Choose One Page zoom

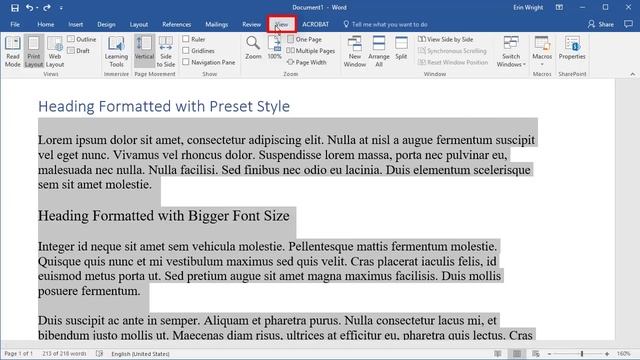tap(304, 39)
